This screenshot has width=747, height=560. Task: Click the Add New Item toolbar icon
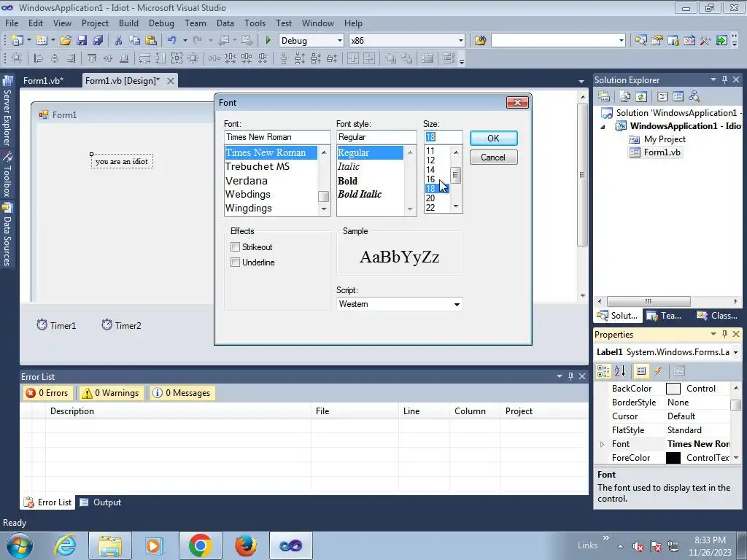click(x=42, y=41)
